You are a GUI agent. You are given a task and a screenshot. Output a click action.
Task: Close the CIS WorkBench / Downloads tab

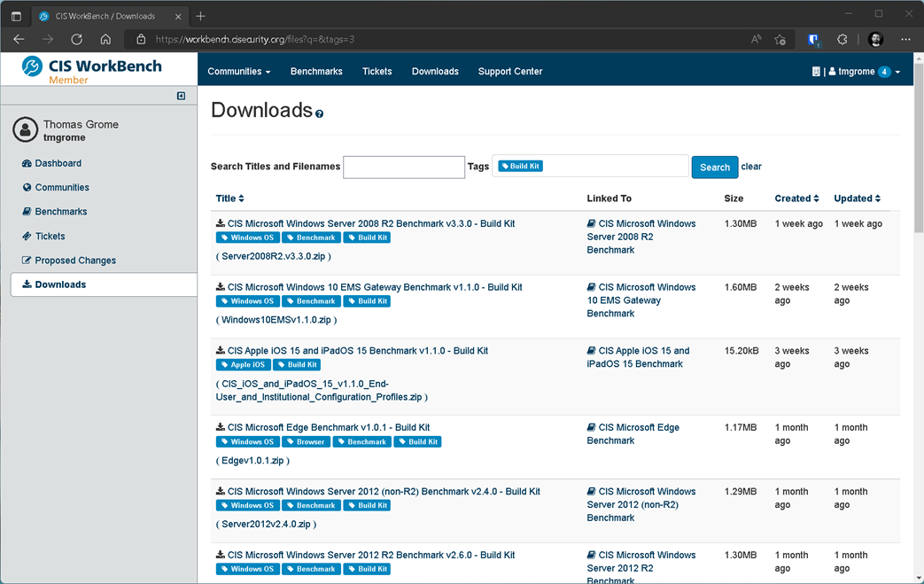click(x=178, y=17)
